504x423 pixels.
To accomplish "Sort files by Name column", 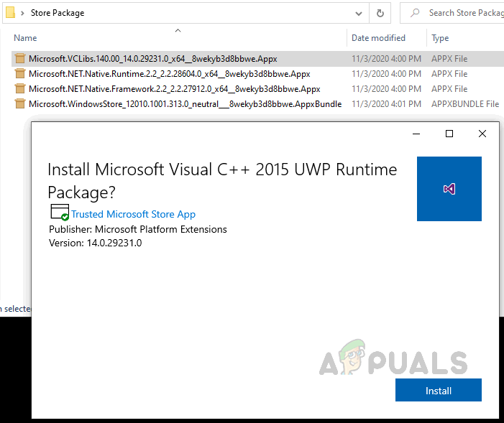I will 25,38.
